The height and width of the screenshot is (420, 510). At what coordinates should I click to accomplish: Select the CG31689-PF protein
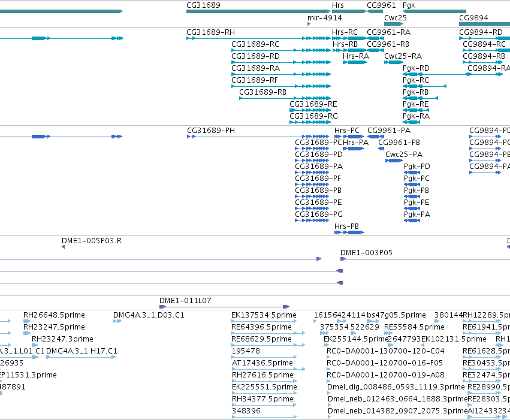pyautogui.click(x=312, y=185)
